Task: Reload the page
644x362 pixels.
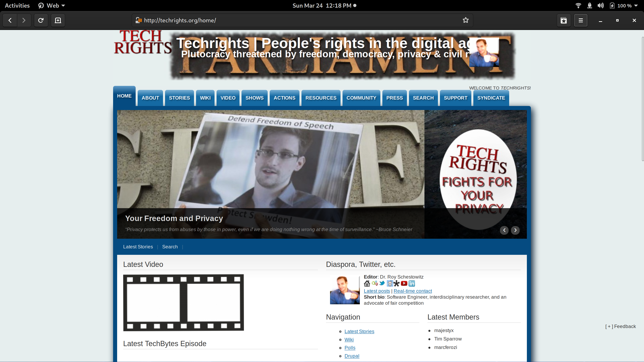Action: [x=41, y=20]
